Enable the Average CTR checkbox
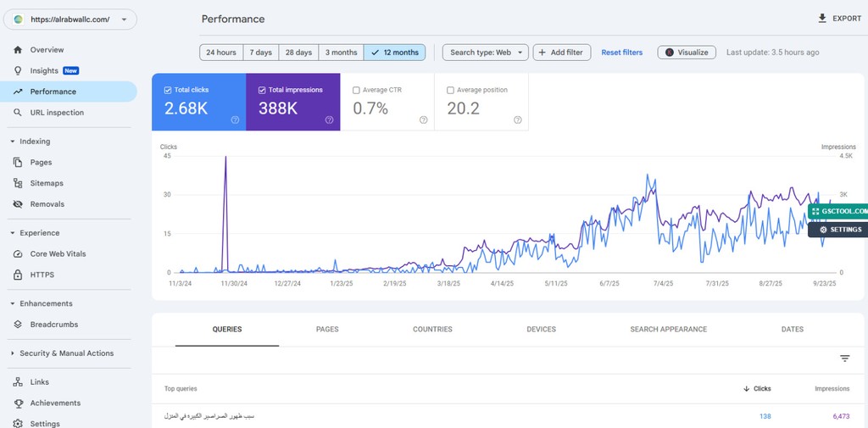868x428 pixels. [356, 90]
